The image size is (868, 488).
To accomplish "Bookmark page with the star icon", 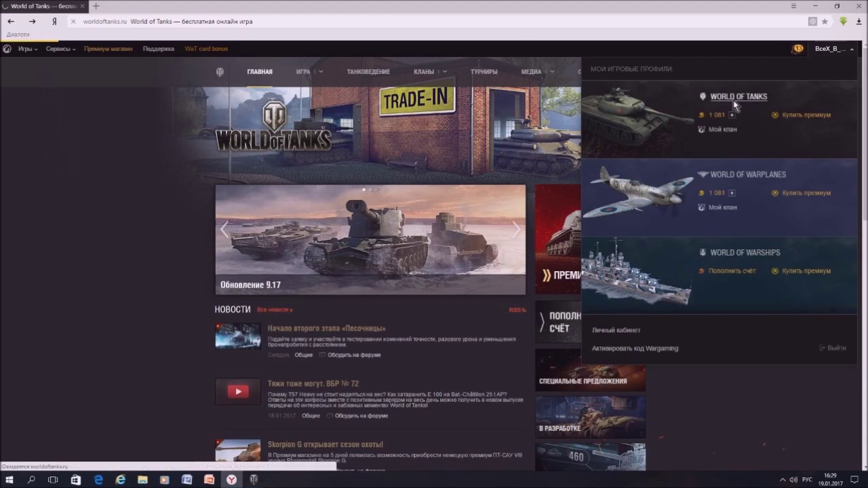I will point(825,21).
